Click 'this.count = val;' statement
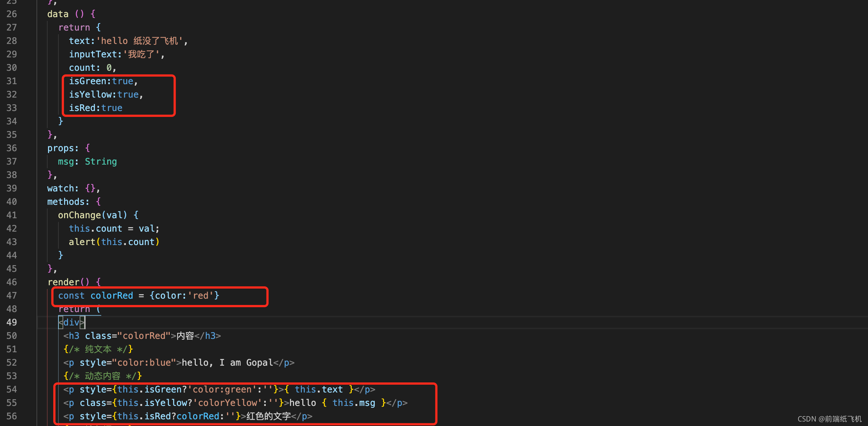The image size is (868, 426). (x=114, y=229)
